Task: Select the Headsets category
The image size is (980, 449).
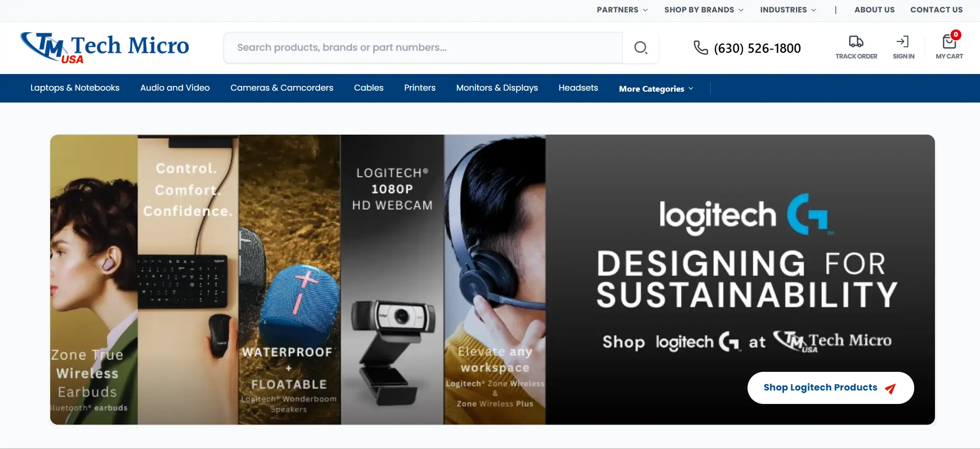Action: point(578,88)
